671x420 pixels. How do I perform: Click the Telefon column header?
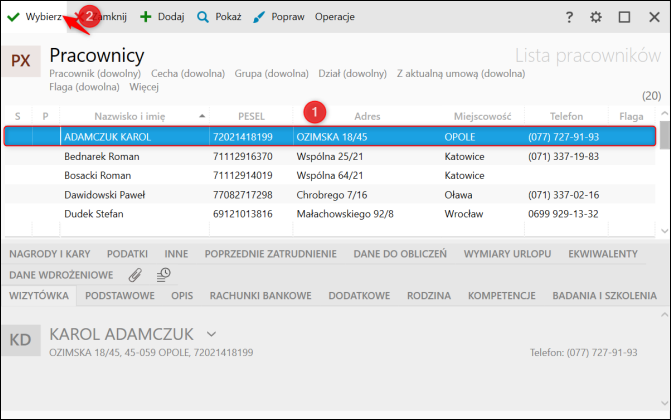point(566,116)
